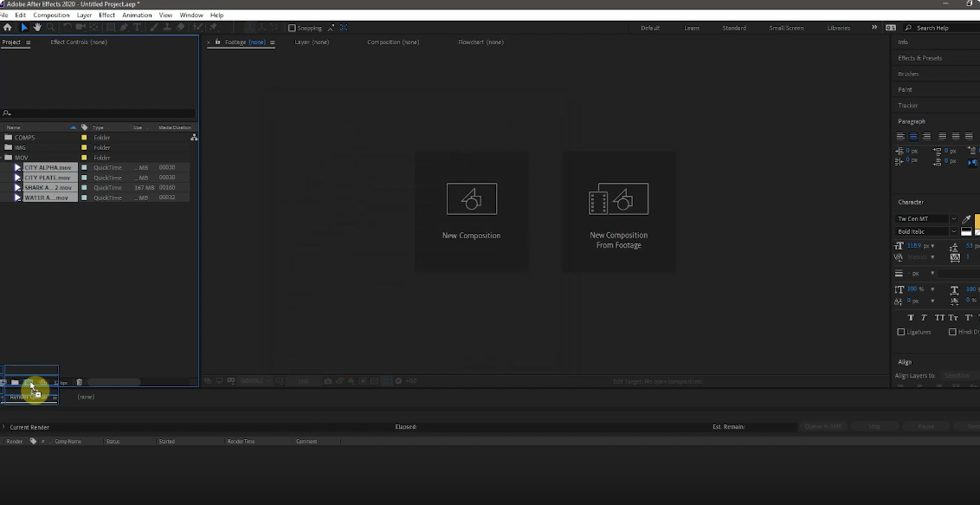
Task: Select the Zoom magnifier tool
Action: [50, 28]
